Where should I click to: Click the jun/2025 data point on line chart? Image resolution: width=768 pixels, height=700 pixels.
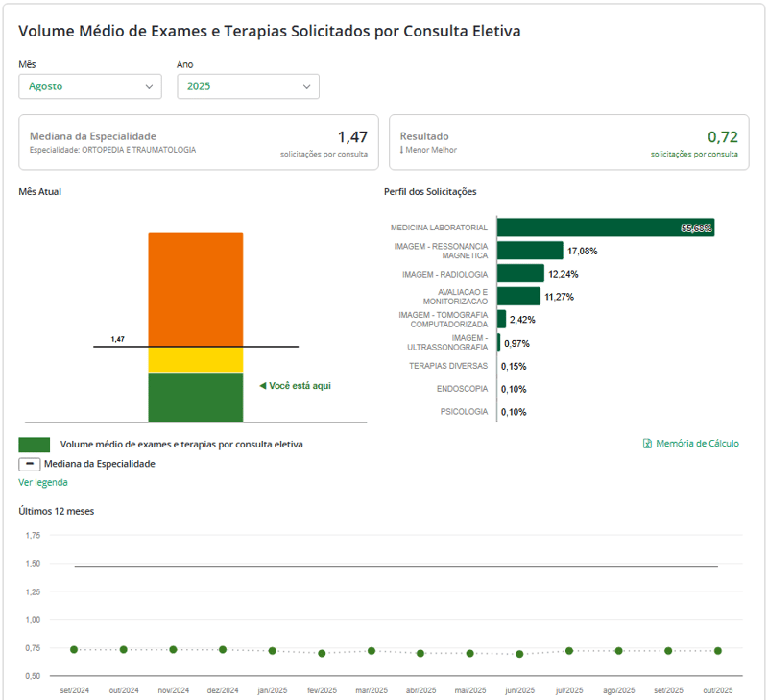519,654
